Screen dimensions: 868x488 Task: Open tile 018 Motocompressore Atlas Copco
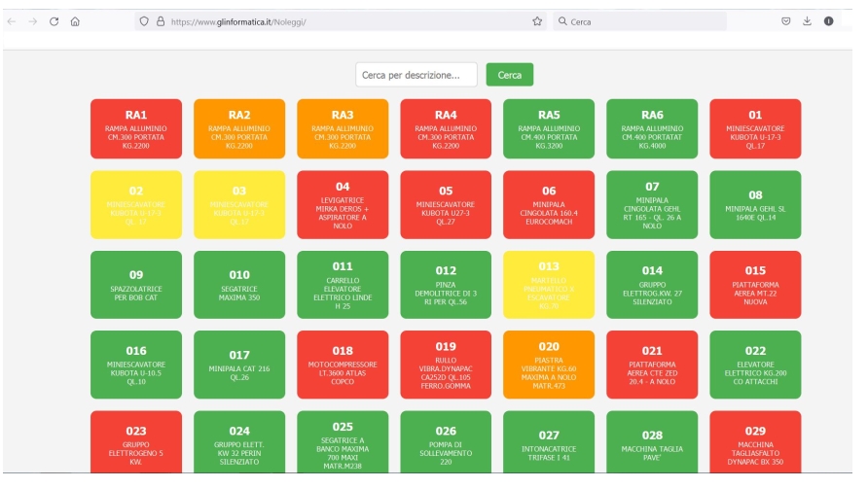343,364
